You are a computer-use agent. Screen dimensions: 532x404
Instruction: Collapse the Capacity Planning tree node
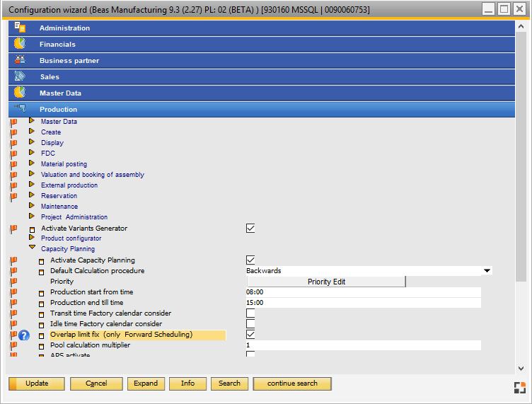[32, 248]
